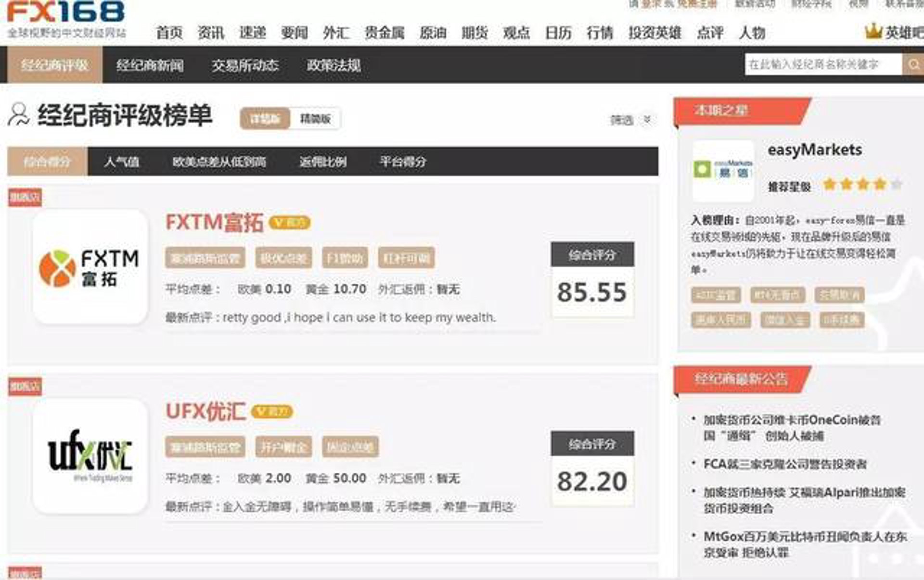Viewport: 924px width, 580px height.
Task: Click the crown icon beside 英雄吧
Action: tap(873, 32)
